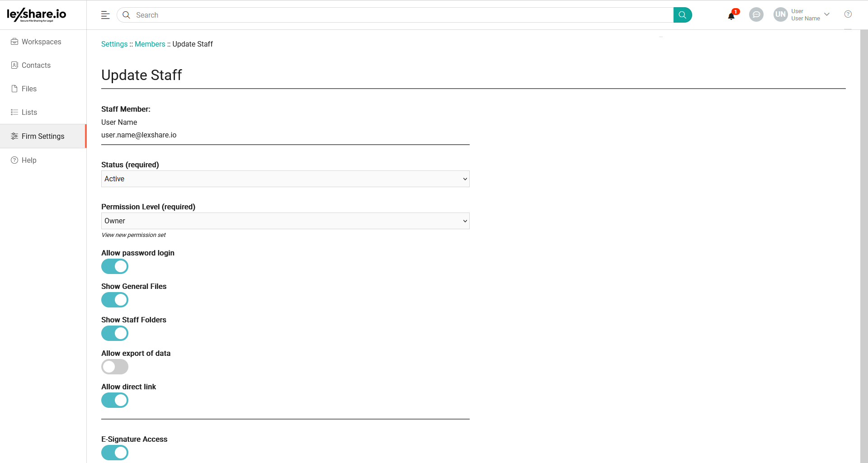Click the lexshare.io logo
Screen dimensions: 868x463
(x=37, y=15)
